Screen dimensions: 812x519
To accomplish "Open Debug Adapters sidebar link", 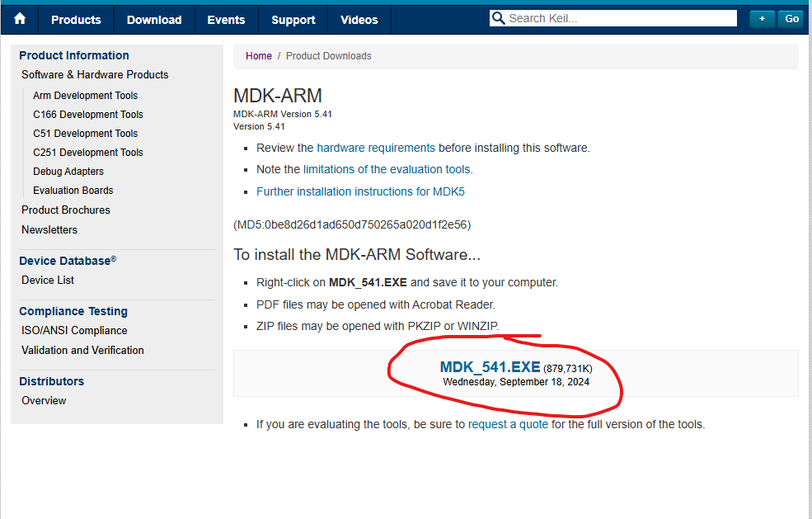I will [68, 172].
